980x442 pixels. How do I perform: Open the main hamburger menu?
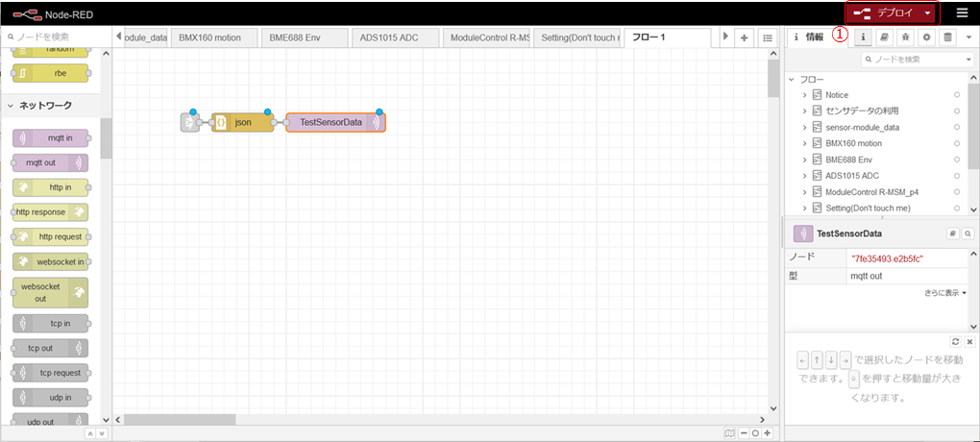962,13
